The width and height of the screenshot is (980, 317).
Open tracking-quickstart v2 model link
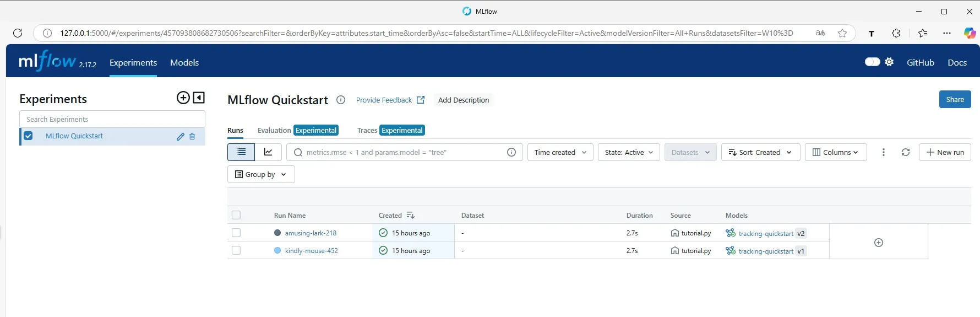[x=766, y=233]
